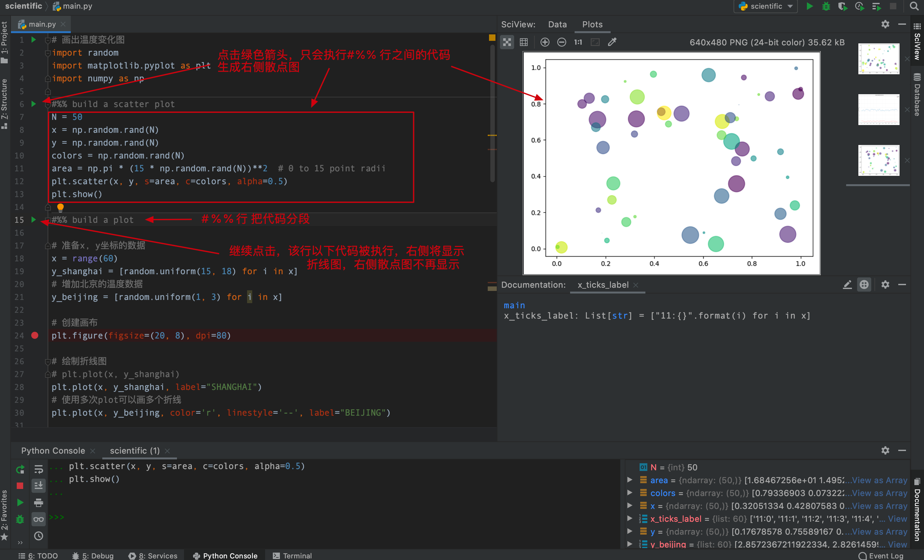924x560 pixels.
Task: Expand the area variable
Action: tap(630, 480)
